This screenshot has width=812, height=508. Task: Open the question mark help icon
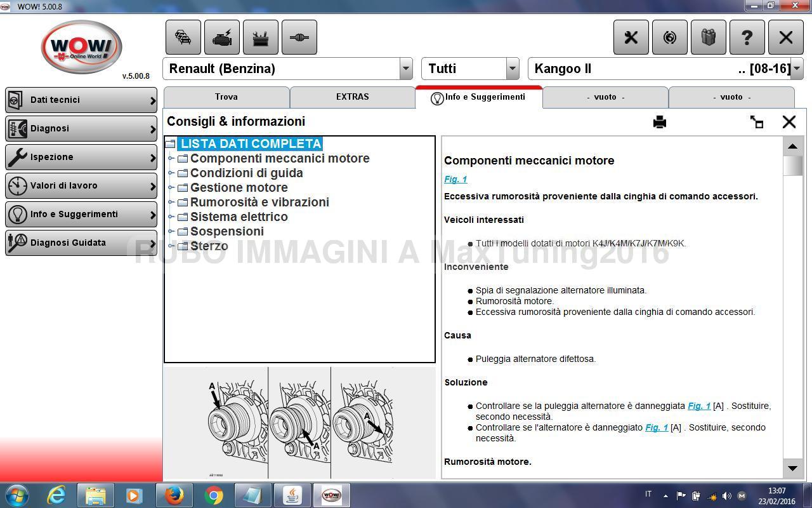click(x=747, y=37)
